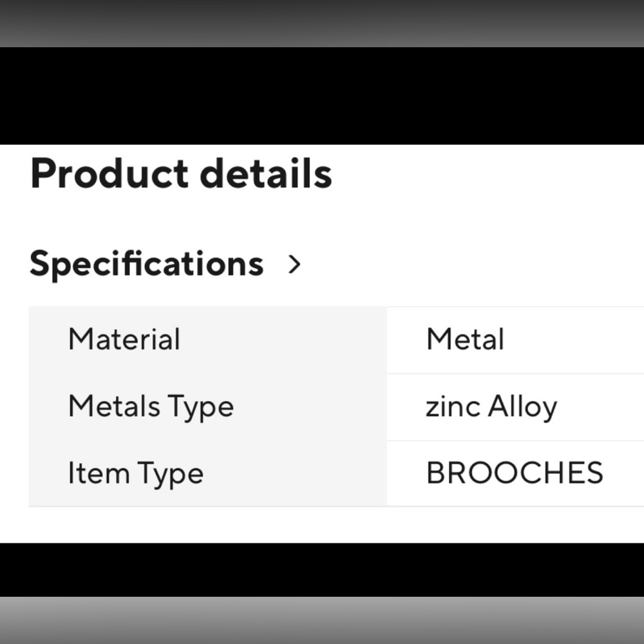Click the black banner above Product details
Viewport: 644px width, 644px height.
pos(322,95)
